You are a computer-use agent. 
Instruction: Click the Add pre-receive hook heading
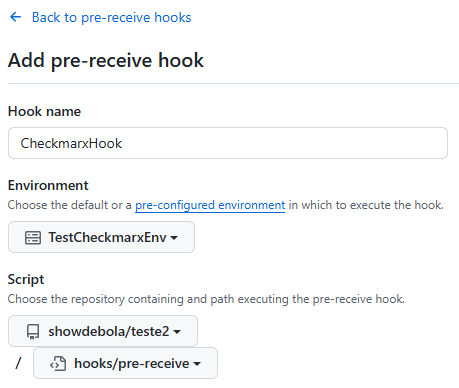click(x=106, y=60)
